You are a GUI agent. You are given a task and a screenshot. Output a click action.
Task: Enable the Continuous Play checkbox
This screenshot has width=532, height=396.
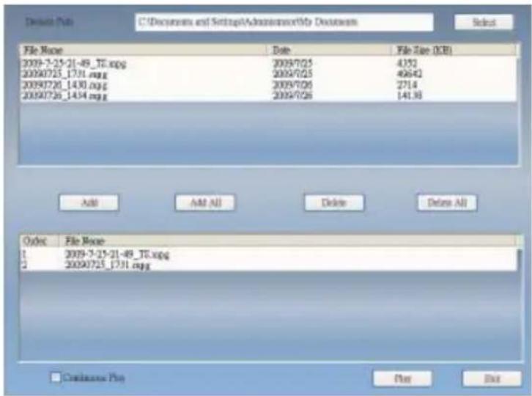point(55,378)
